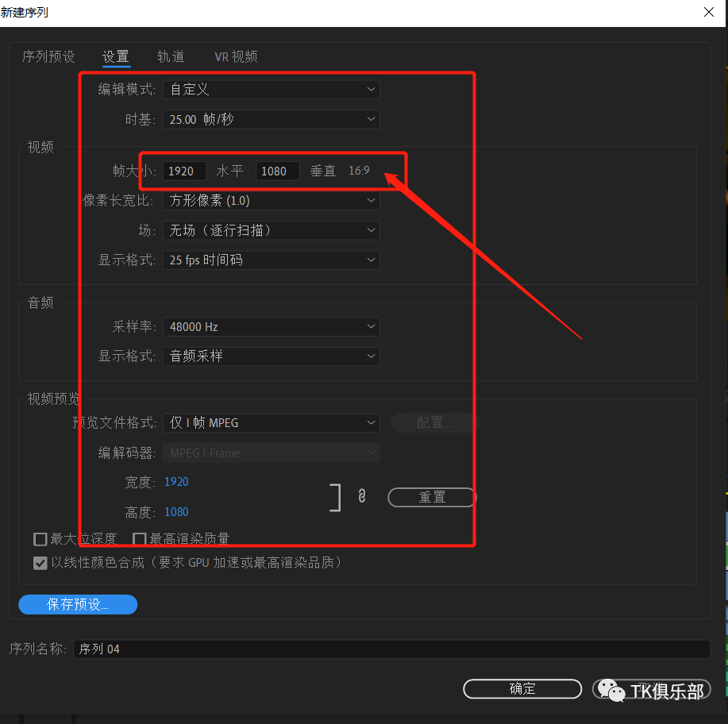Click the 重置 reset button
This screenshot has width=728, height=724.
tap(432, 497)
